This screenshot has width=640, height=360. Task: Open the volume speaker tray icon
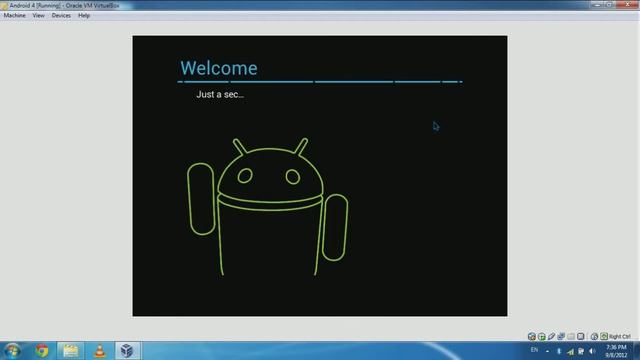point(592,351)
